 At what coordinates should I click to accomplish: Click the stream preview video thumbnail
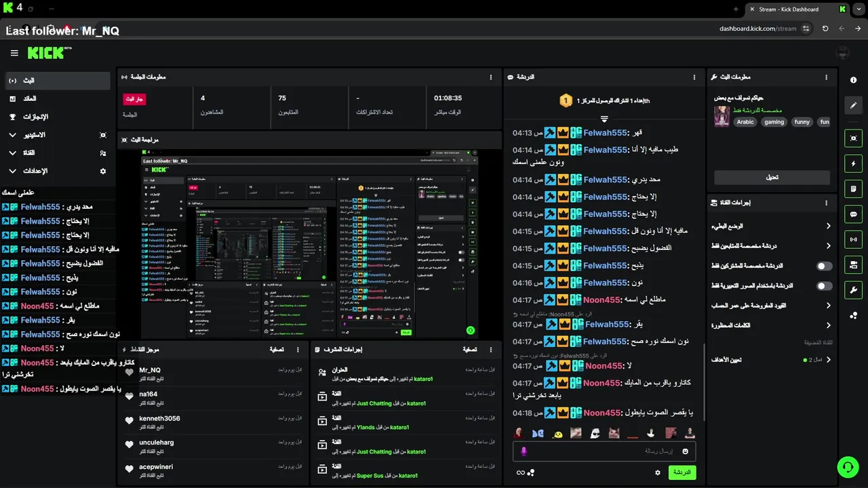(x=309, y=243)
